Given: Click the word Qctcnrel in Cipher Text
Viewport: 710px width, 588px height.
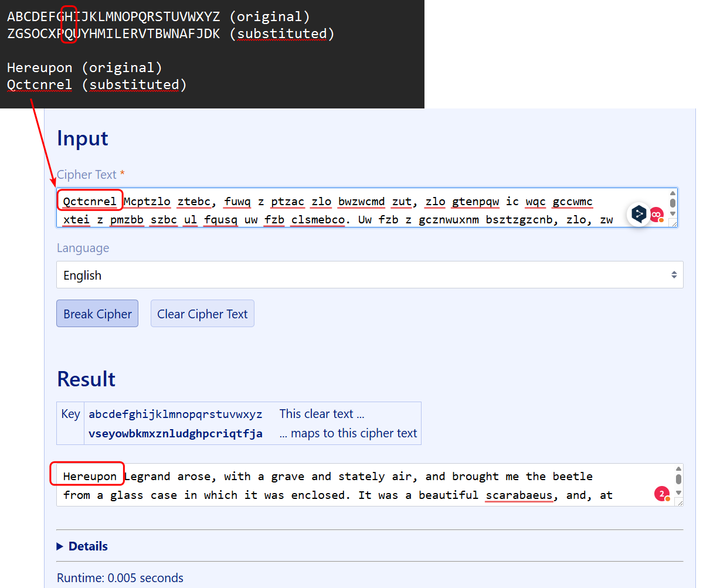Looking at the screenshot, I should pyautogui.click(x=90, y=202).
